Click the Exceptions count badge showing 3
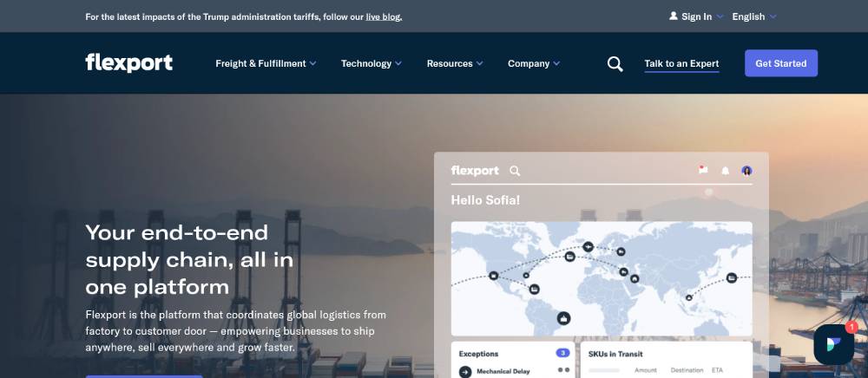This screenshot has height=378, width=868. (562, 354)
